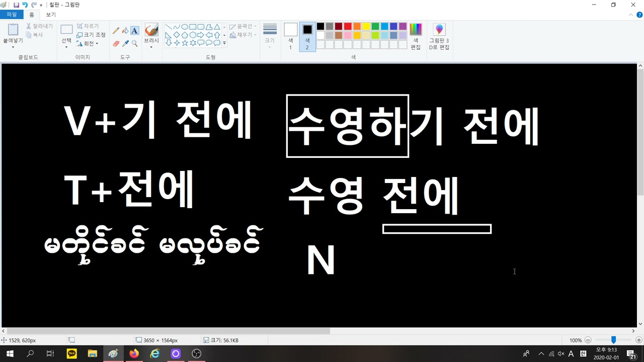644x362 pixels.
Task: Choose the Line shape
Action: tap(169, 27)
